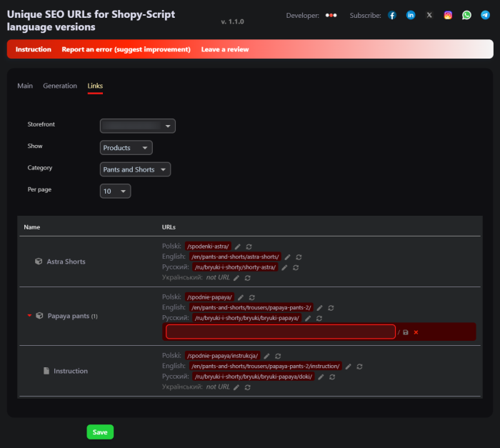
Task: Open the Instagram subscribe icon
Action: pos(448,15)
